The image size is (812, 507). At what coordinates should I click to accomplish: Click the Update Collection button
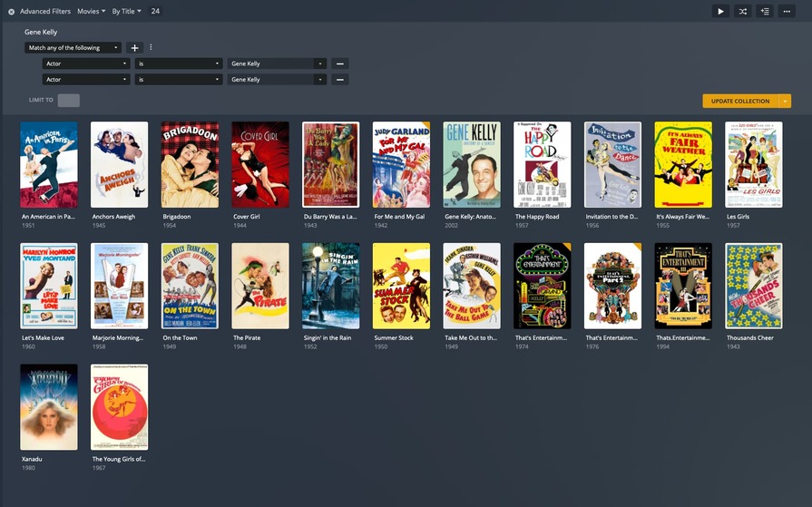pos(740,101)
